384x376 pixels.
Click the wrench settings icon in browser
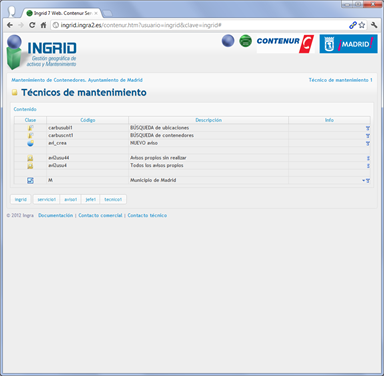tap(374, 25)
